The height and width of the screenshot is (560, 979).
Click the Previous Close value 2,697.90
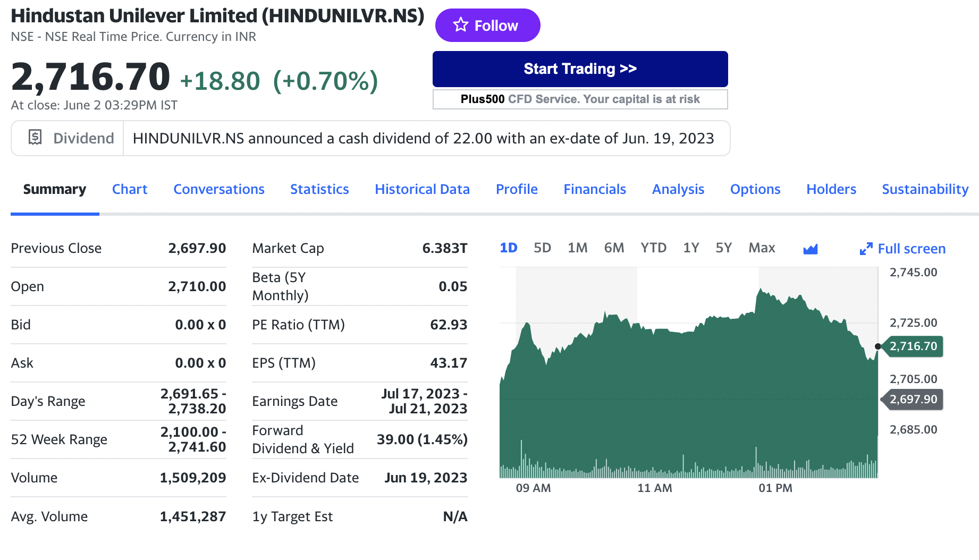(x=197, y=248)
